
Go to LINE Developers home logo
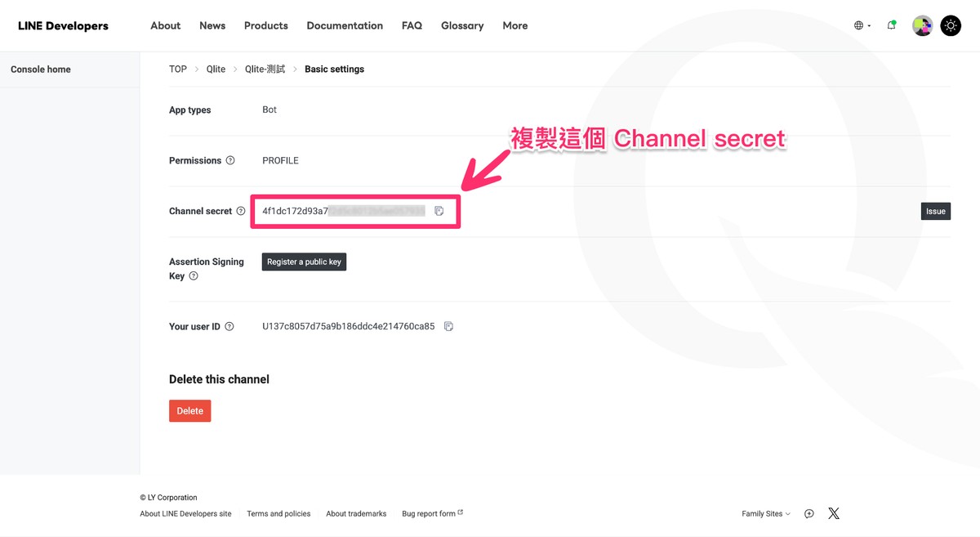(63, 25)
